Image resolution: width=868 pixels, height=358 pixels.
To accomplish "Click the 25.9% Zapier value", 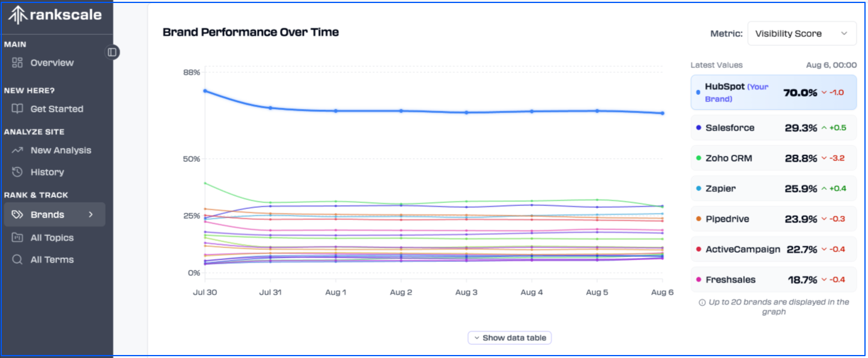I will (801, 189).
